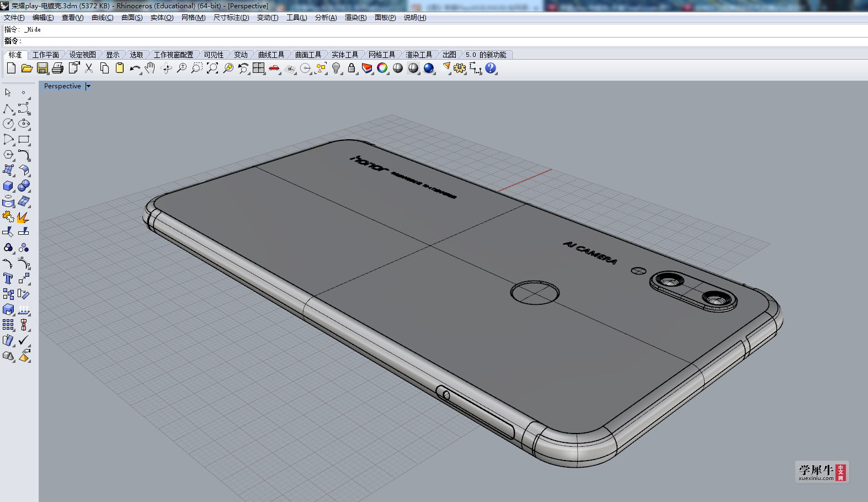
Task: Click the Explode icon in the sidebar
Action: (24, 216)
